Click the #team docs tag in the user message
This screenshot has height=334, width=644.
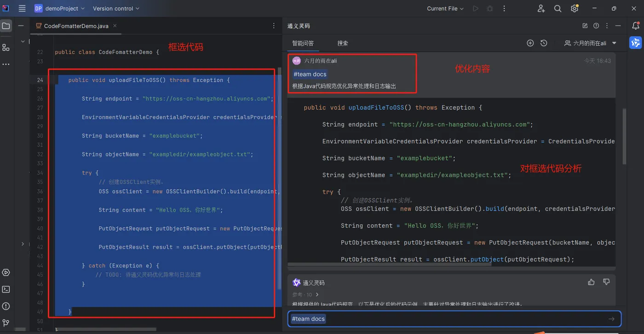pos(310,74)
